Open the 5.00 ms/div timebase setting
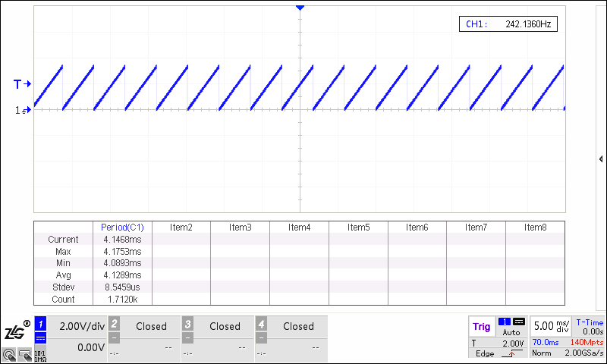 point(550,326)
